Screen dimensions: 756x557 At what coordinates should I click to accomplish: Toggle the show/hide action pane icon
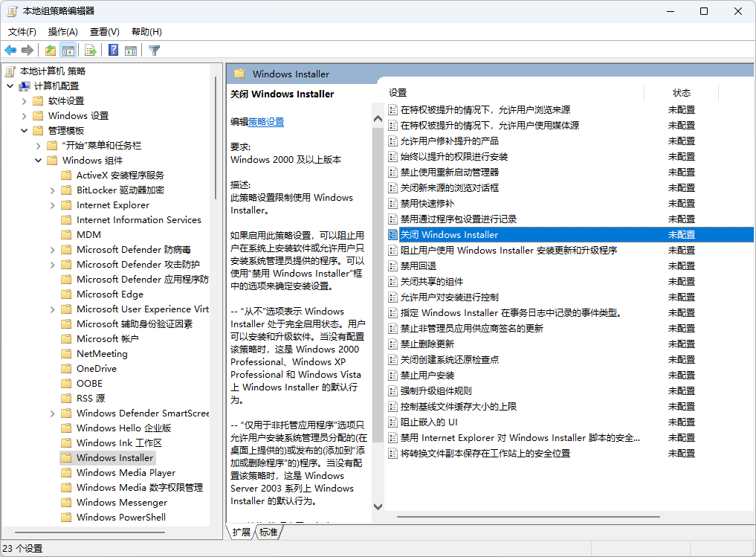pyautogui.click(x=131, y=50)
